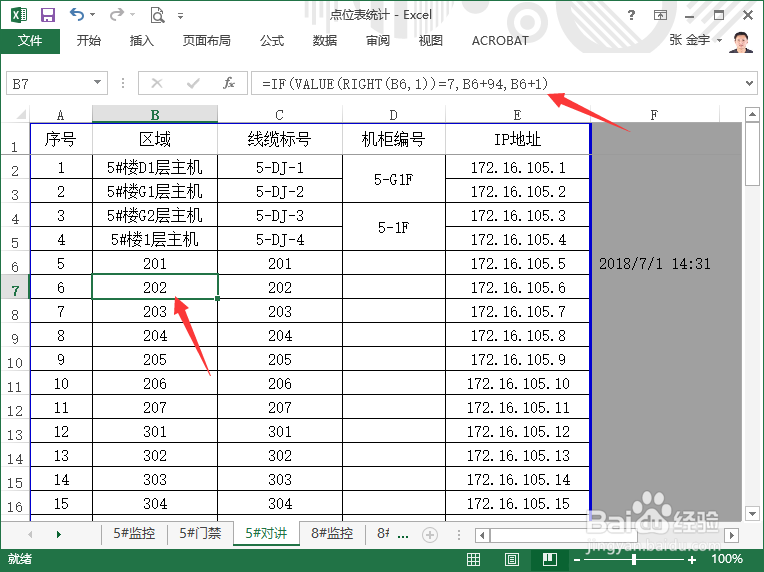
Task: Zoom out with the minus button
Action: (576, 560)
